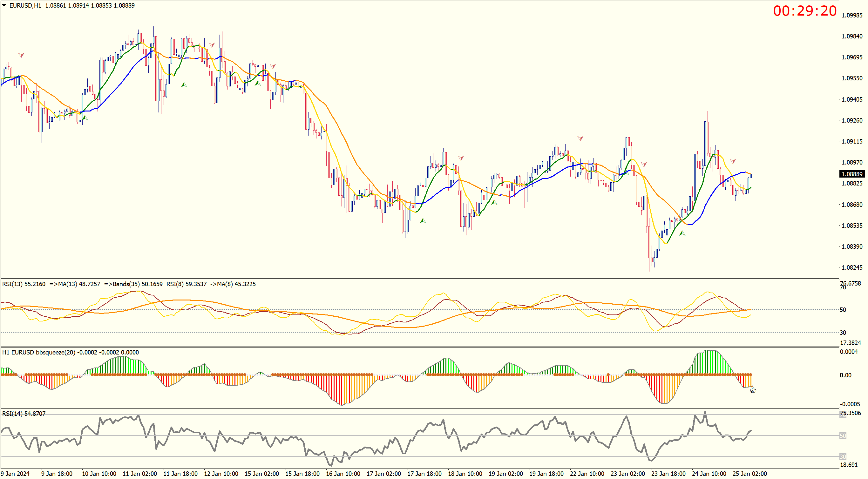
Task: Click the thumbs-up icon on bbsqueeze histogram
Action: (753, 390)
